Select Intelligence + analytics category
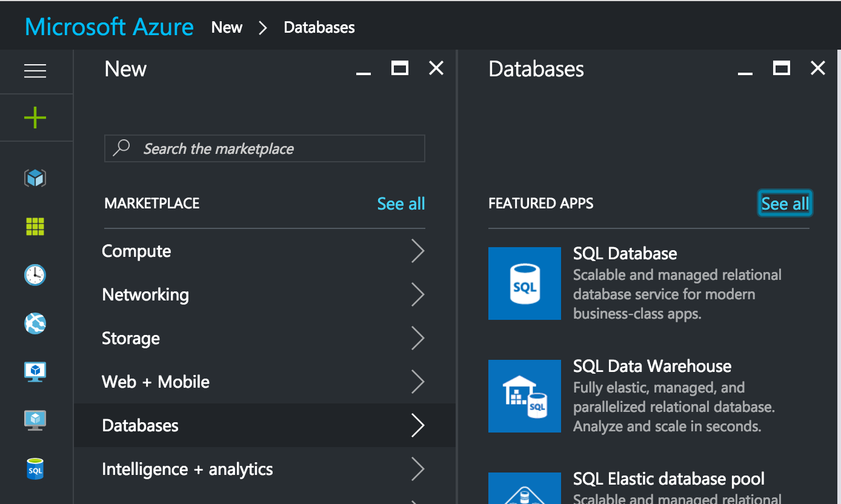This screenshot has width=841, height=504. pos(265,469)
